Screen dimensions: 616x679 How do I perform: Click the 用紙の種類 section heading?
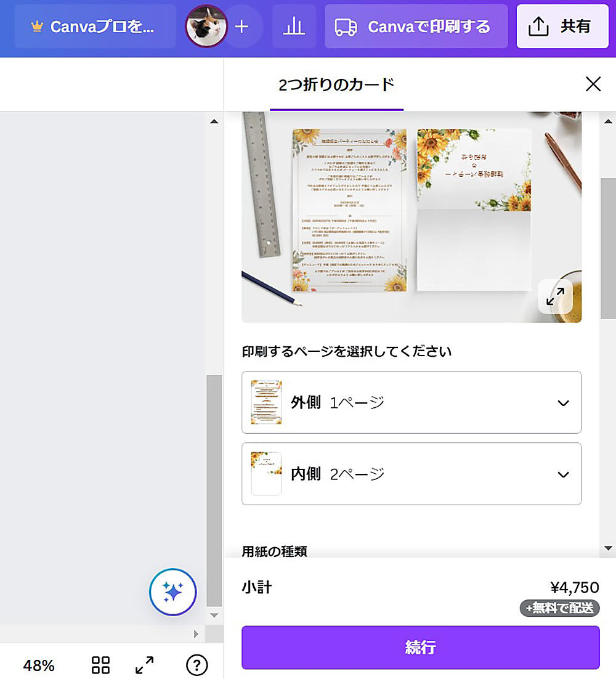[x=275, y=551]
